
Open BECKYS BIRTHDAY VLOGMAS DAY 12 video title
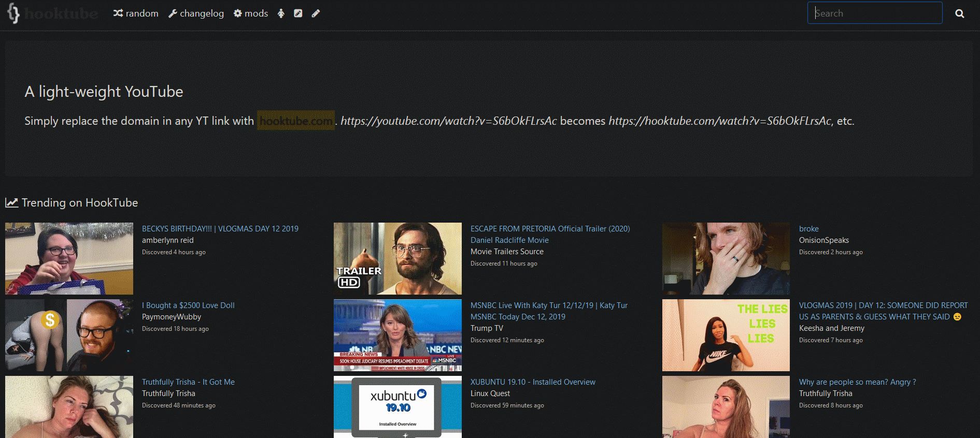click(x=220, y=228)
